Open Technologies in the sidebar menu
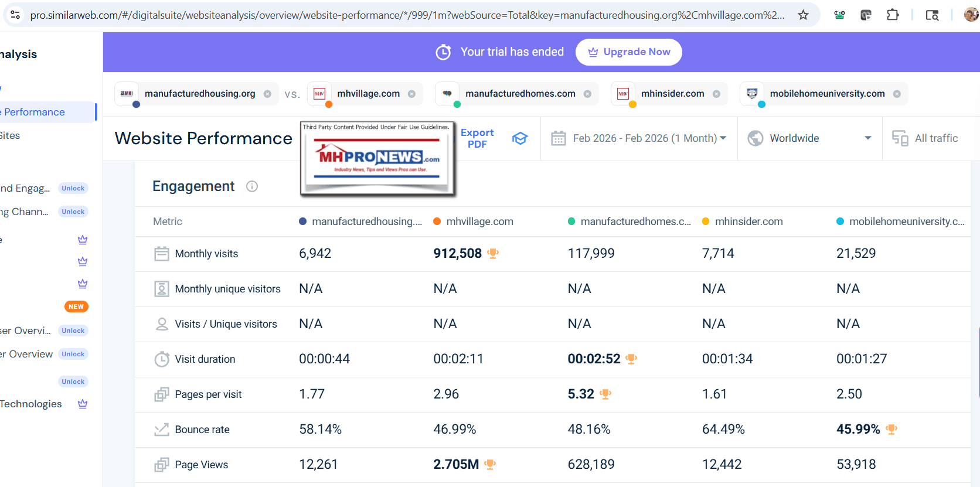This screenshot has height=487, width=980. click(x=31, y=404)
